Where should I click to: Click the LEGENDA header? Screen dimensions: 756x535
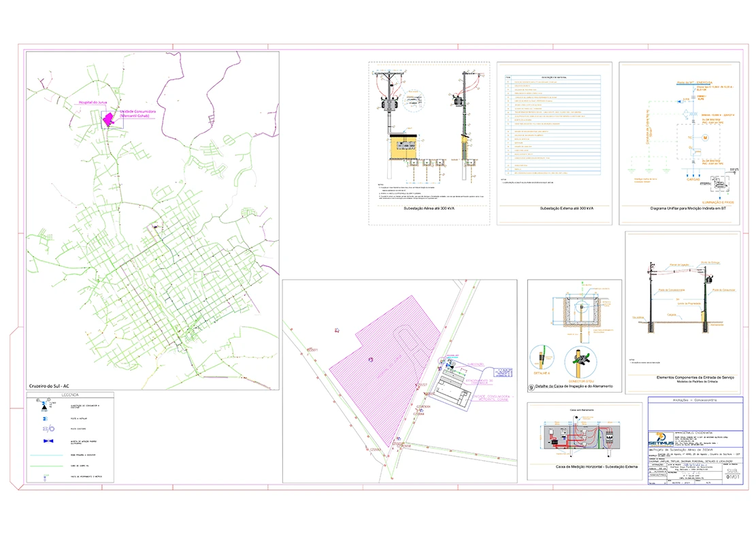70,395
